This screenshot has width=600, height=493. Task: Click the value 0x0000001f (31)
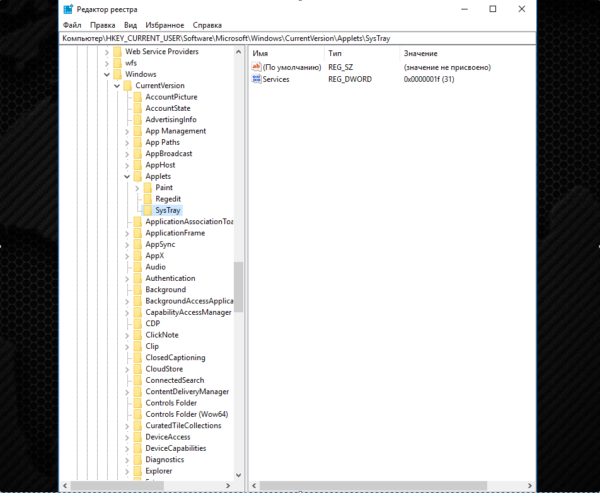429,79
